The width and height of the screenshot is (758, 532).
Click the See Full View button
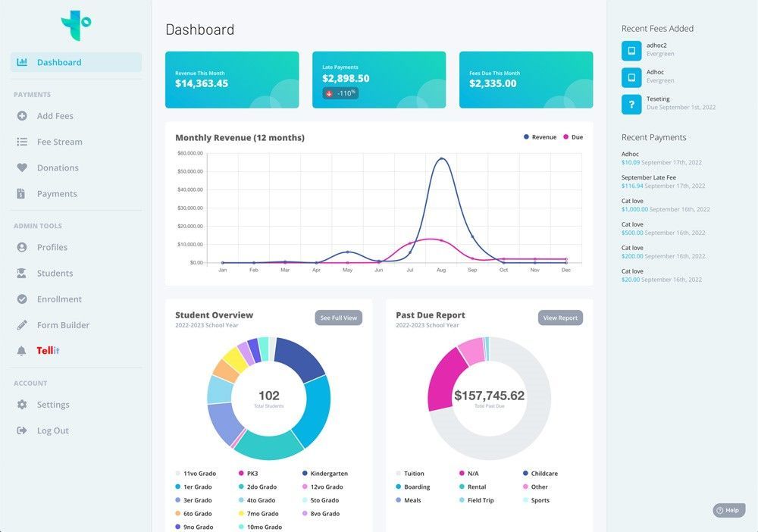338,318
